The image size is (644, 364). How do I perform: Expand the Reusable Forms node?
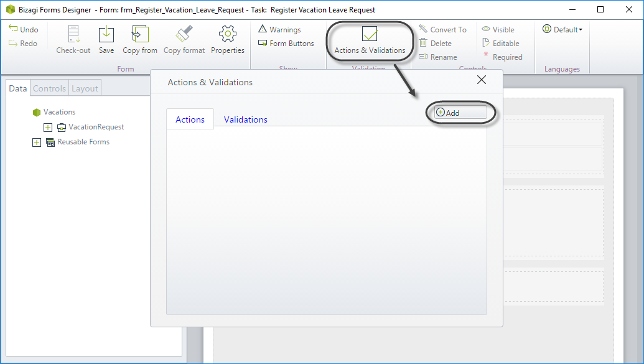point(37,142)
